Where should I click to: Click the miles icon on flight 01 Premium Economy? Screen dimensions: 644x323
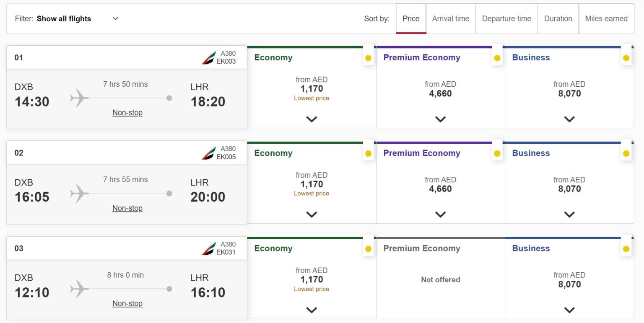click(497, 58)
